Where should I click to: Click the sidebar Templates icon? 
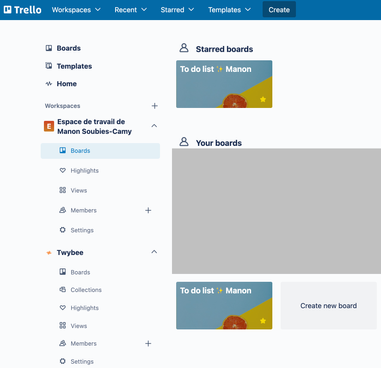49,66
